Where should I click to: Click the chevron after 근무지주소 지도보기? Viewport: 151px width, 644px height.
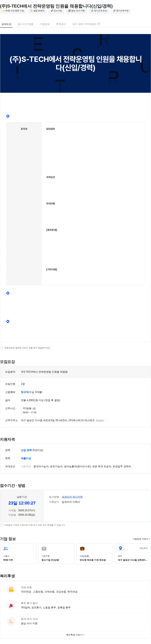(x=106, y=420)
